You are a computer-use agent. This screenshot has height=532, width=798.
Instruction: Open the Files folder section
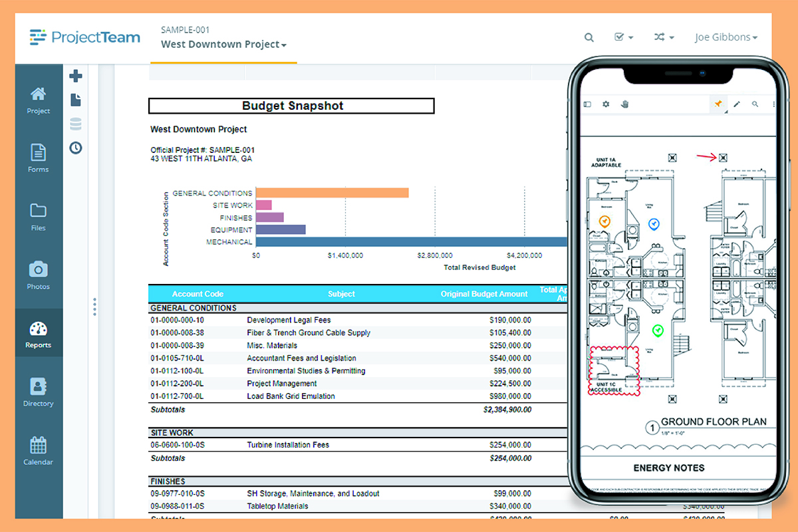(x=39, y=217)
